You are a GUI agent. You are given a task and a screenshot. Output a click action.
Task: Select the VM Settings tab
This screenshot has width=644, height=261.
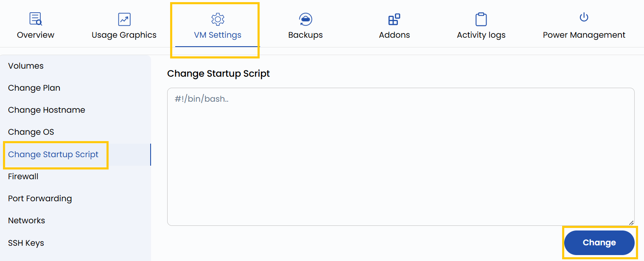pyautogui.click(x=218, y=35)
